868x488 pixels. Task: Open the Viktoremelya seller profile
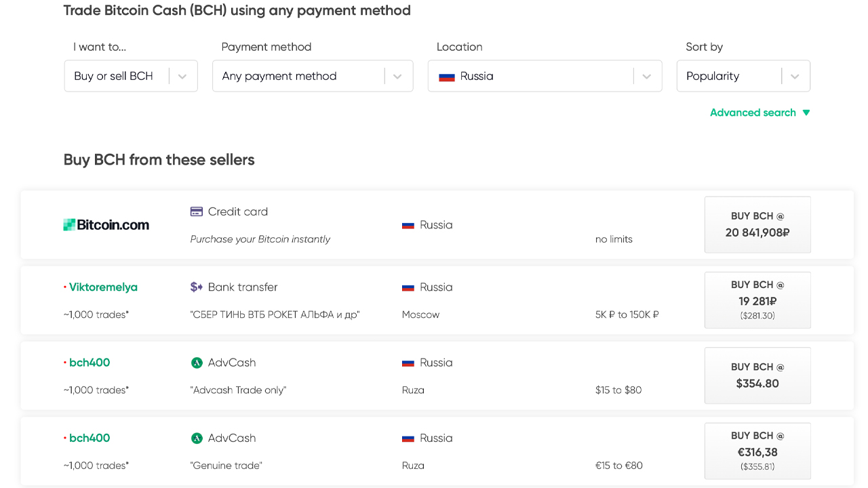pos(103,287)
